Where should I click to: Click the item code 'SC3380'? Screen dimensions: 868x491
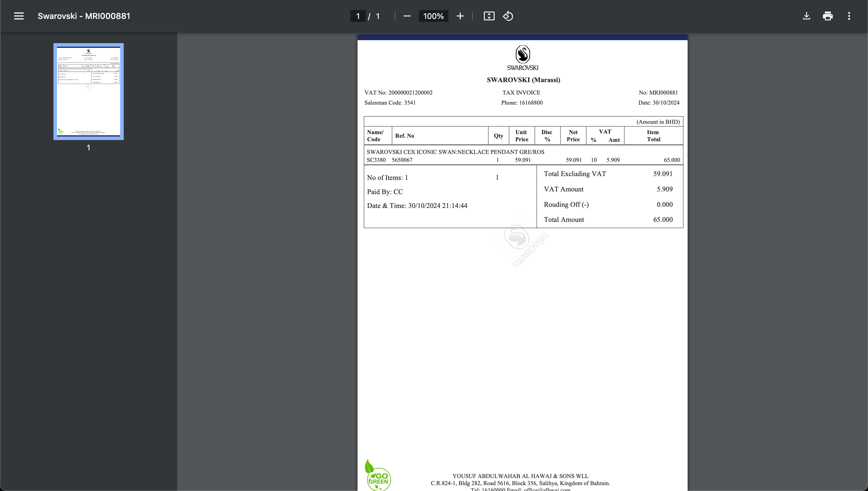(376, 160)
